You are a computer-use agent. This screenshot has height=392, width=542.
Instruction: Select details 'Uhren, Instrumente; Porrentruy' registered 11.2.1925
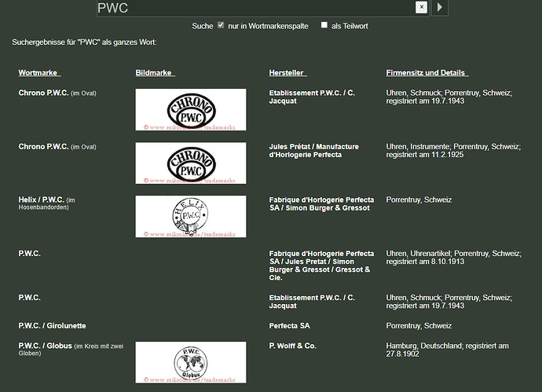coord(453,151)
